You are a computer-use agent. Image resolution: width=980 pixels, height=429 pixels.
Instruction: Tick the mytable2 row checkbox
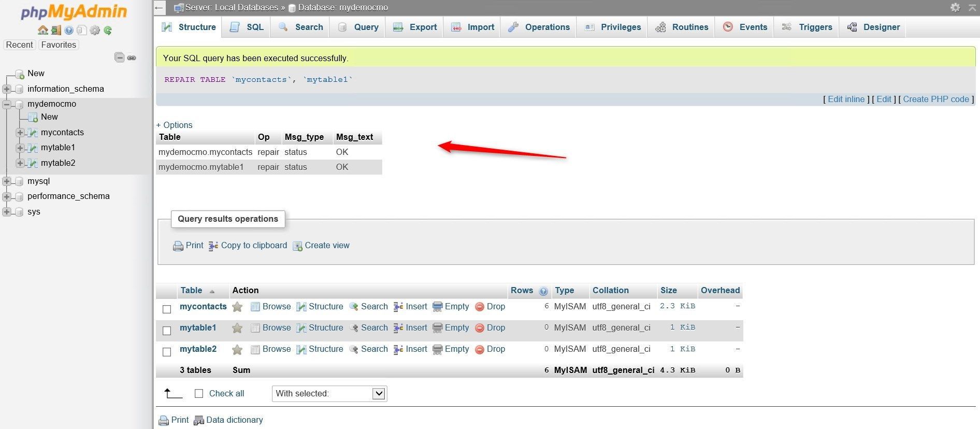167,352
